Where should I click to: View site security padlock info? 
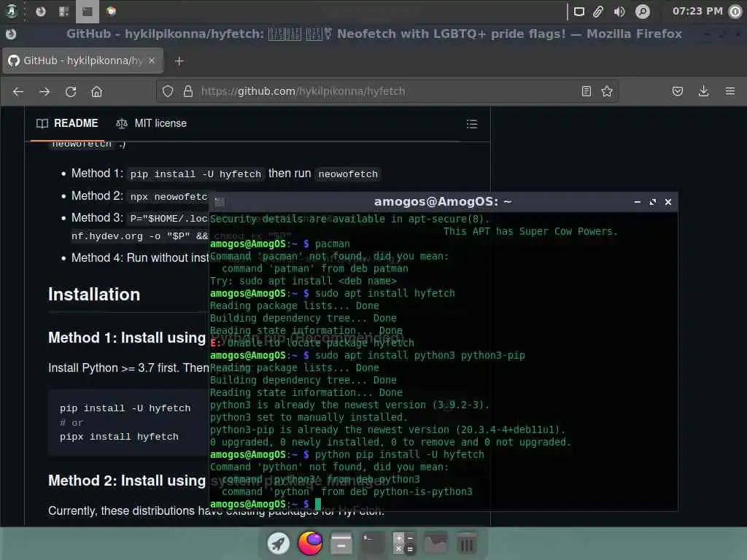[x=188, y=91]
